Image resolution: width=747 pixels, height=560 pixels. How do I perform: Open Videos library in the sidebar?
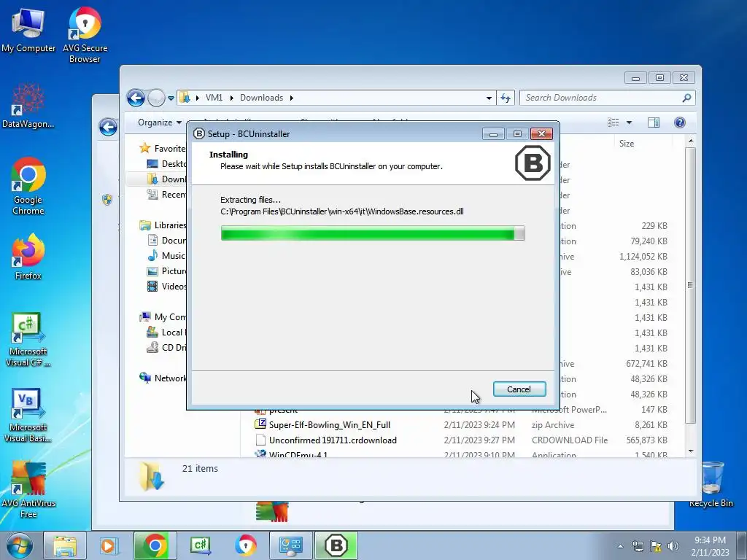tap(167, 286)
